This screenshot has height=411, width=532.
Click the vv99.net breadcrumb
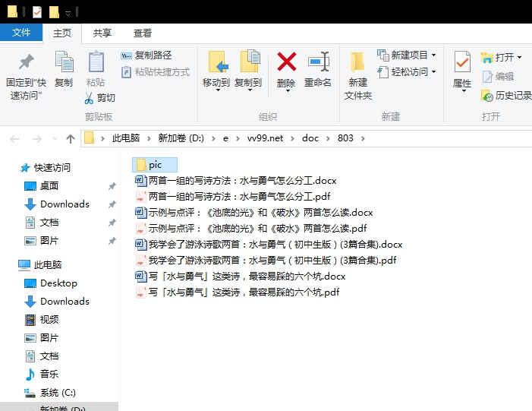[265, 138]
